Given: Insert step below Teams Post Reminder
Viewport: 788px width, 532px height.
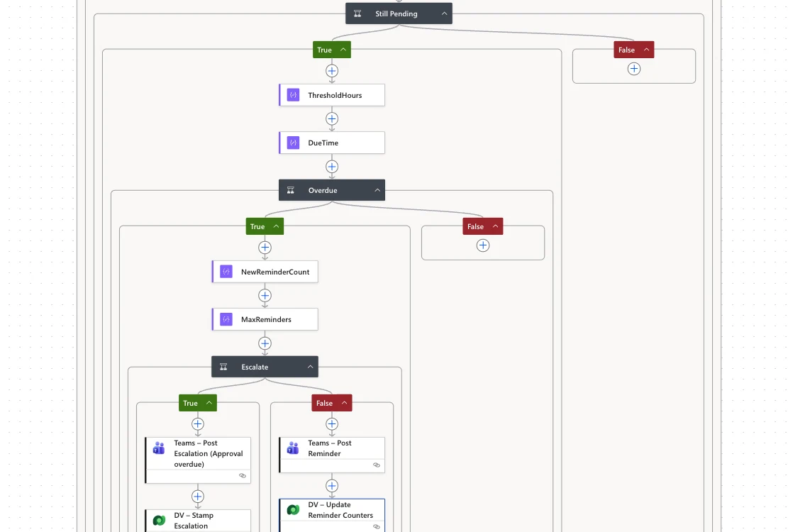Looking at the screenshot, I should pyautogui.click(x=332, y=487).
